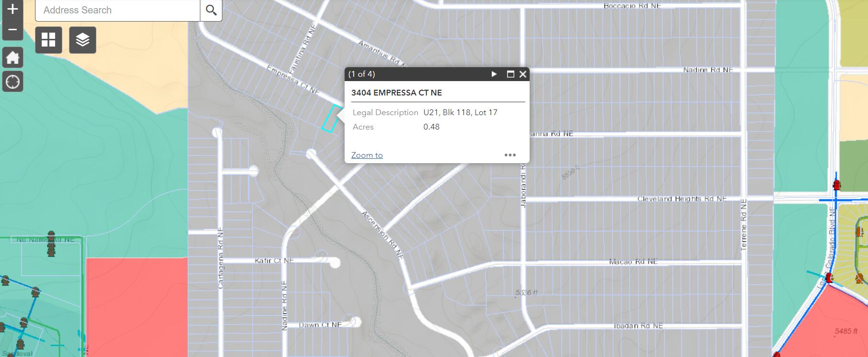Screen dimensions: 868x357
Task: Click the address search magnifier button
Action: pyautogui.click(x=211, y=10)
